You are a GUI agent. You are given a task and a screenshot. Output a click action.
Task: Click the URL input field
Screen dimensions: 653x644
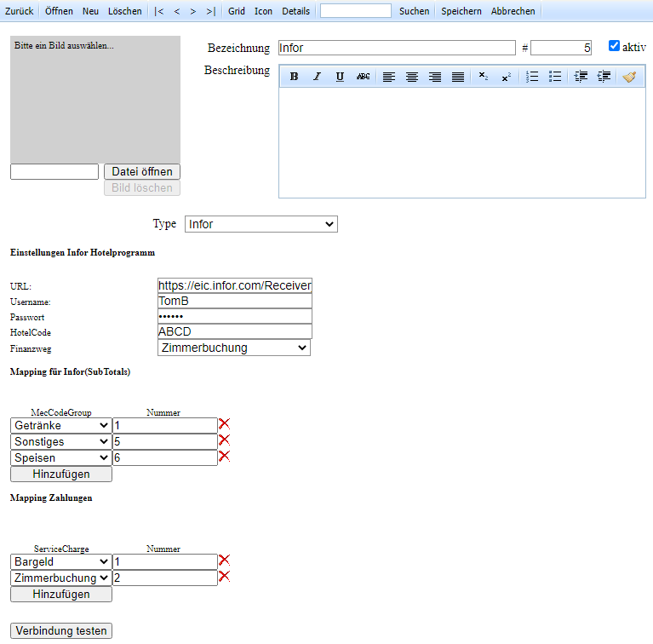point(235,285)
